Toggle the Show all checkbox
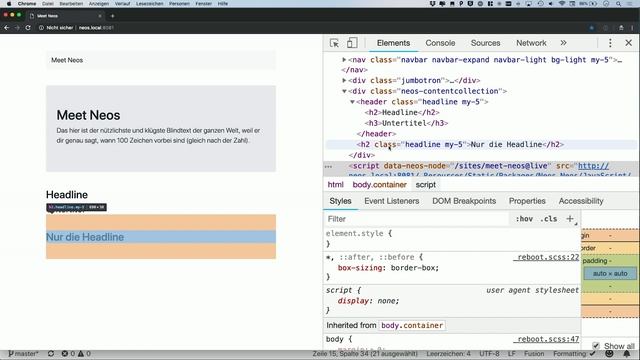Viewport: 640px width, 360px height. tap(596, 346)
